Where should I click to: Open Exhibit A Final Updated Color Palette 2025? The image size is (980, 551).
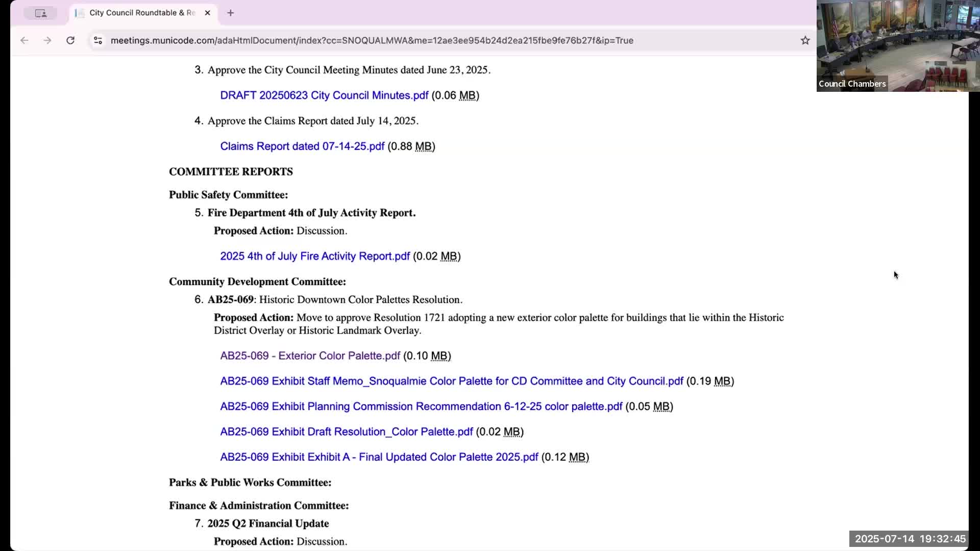point(379,457)
